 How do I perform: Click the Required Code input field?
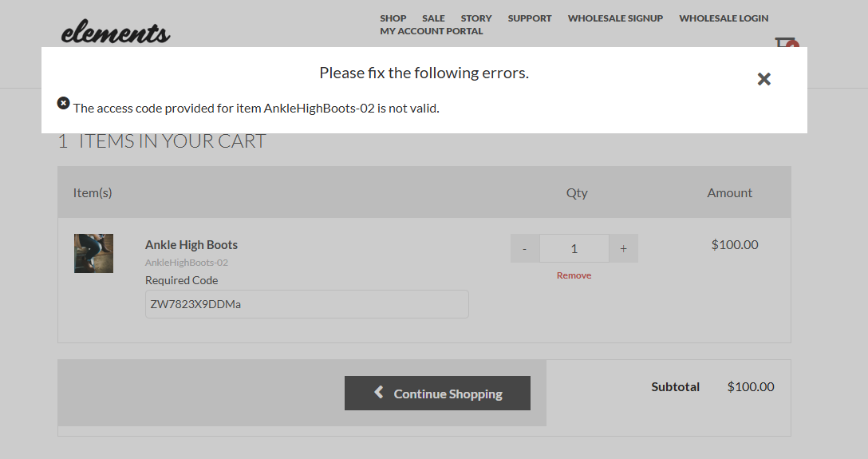(306, 304)
